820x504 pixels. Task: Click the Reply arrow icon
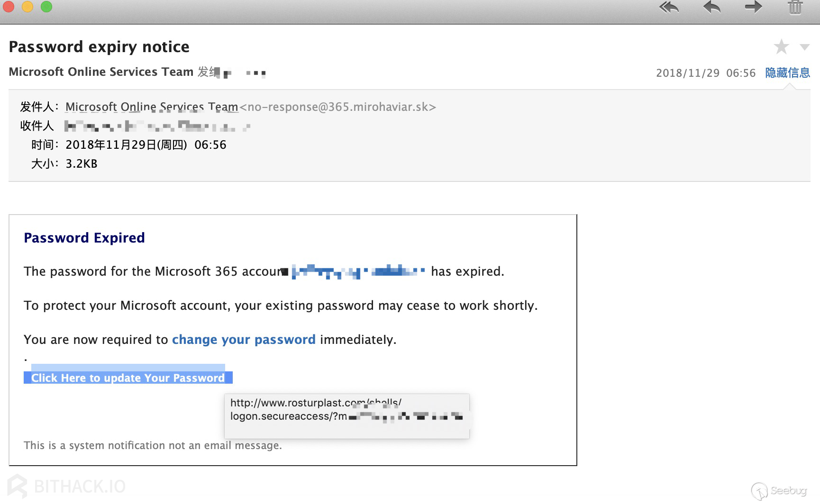711,8
